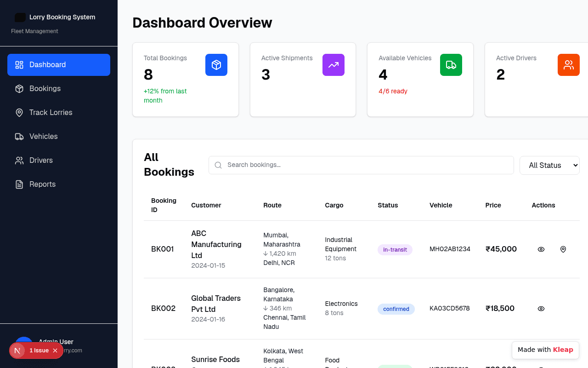588x368 pixels.
Task: Click customer Global Traders Pvt Ltd
Action: [x=216, y=304]
